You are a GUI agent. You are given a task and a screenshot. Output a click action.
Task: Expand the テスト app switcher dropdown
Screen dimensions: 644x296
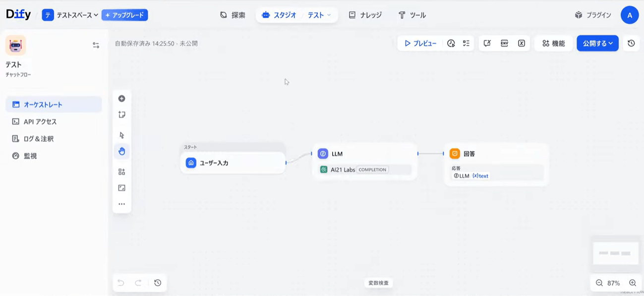tap(319, 15)
